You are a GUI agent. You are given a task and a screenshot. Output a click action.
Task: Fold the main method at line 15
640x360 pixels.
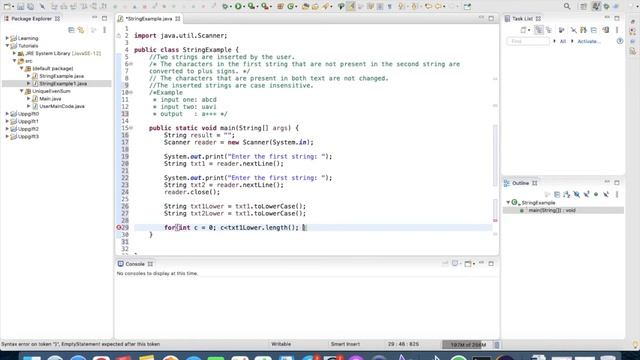(x=131, y=128)
